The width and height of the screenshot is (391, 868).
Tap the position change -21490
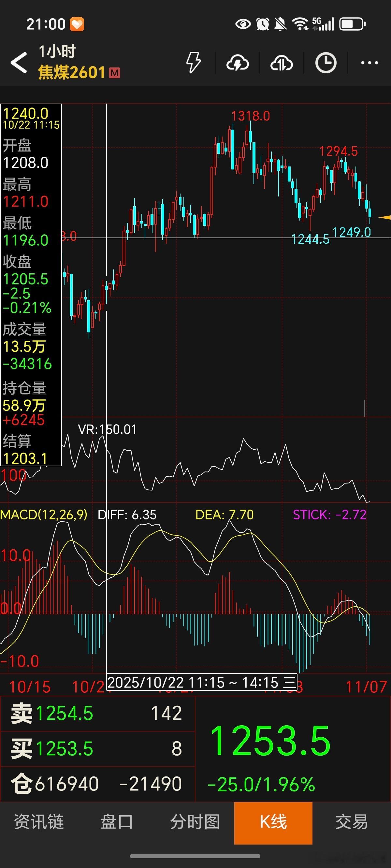tap(150, 784)
